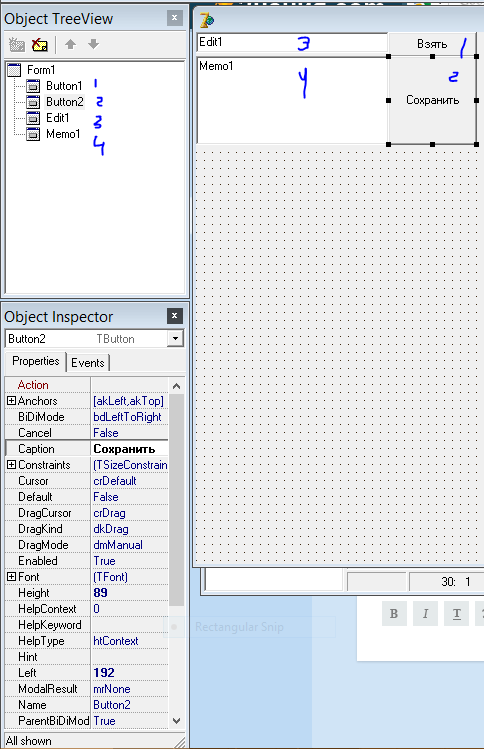This screenshot has width=484, height=749.
Task: Switch to the Properties tab
Action: point(35,361)
